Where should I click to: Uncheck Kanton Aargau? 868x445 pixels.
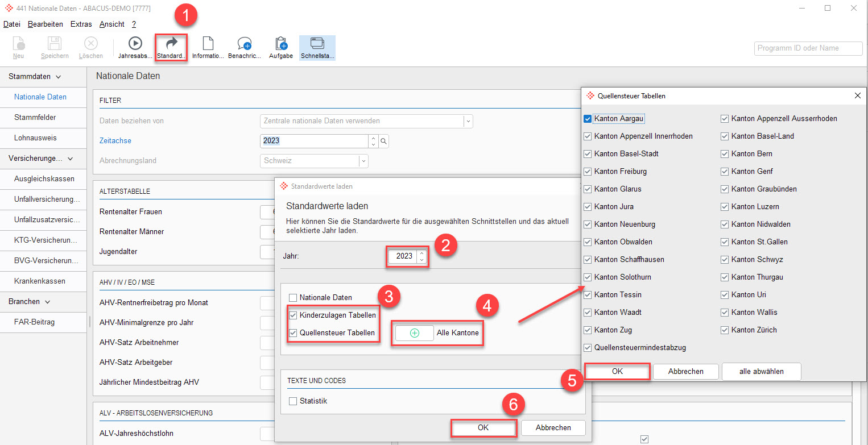coord(588,119)
